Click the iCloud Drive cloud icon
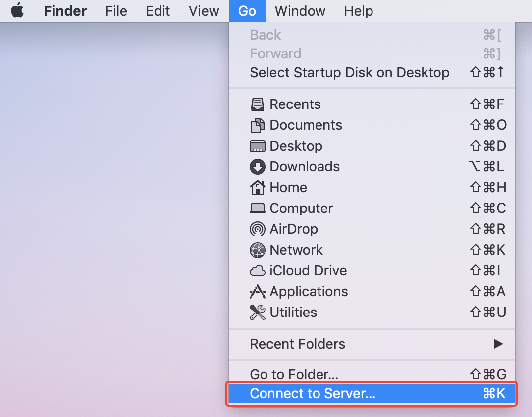 [x=258, y=271]
